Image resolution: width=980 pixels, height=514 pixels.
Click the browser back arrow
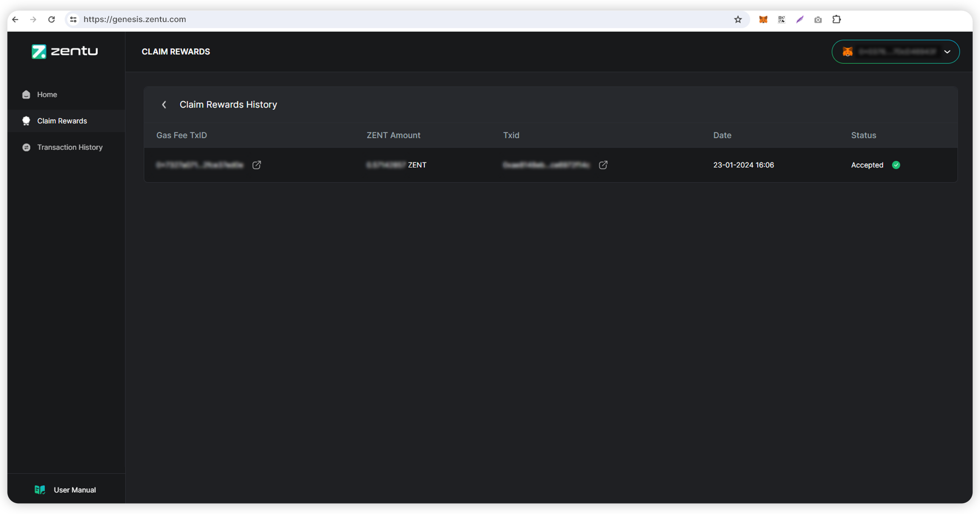(15, 19)
